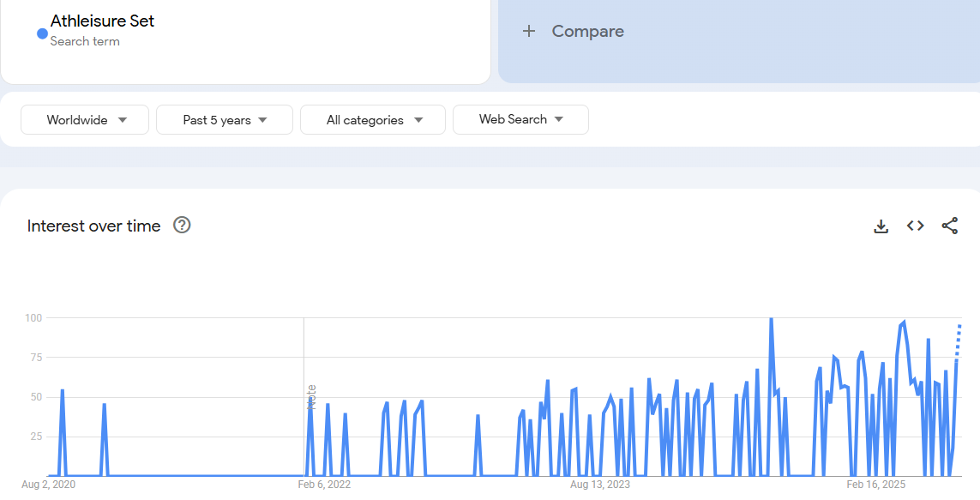Image resolution: width=980 pixels, height=500 pixels.
Task: Click the Aug 13, 2023 axis label
Action: (599, 485)
